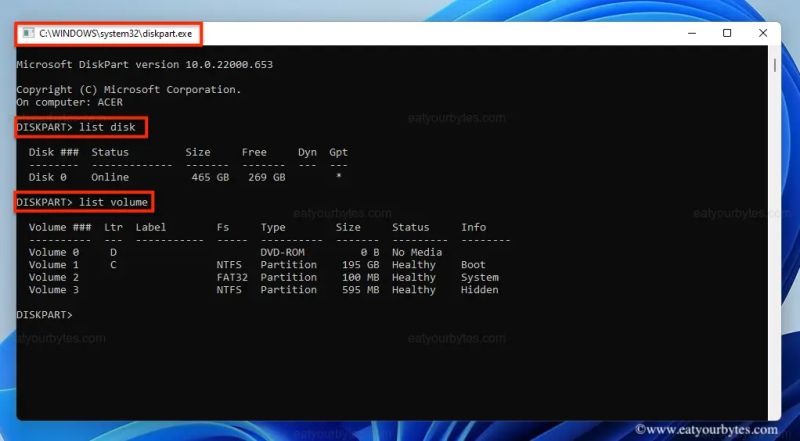Viewport: 800px width, 441px height.
Task: Click 'Volume 3' row label
Action: [54, 290]
